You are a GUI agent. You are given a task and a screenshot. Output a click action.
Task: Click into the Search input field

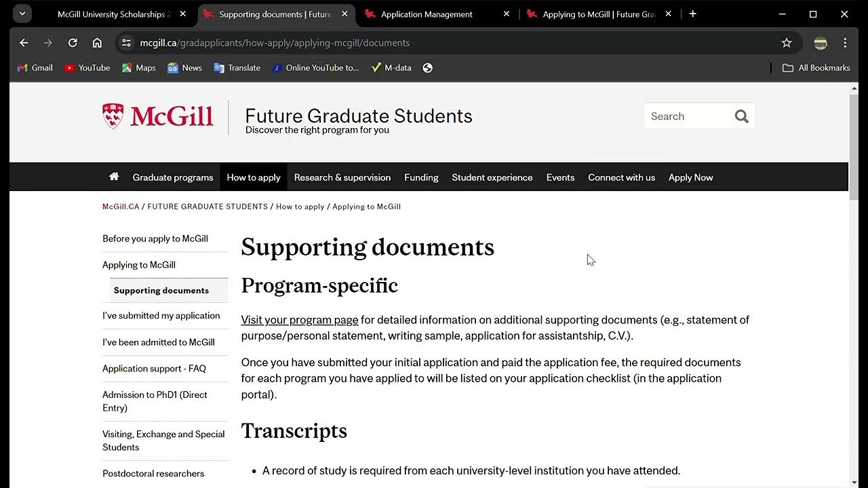point(686,117)
